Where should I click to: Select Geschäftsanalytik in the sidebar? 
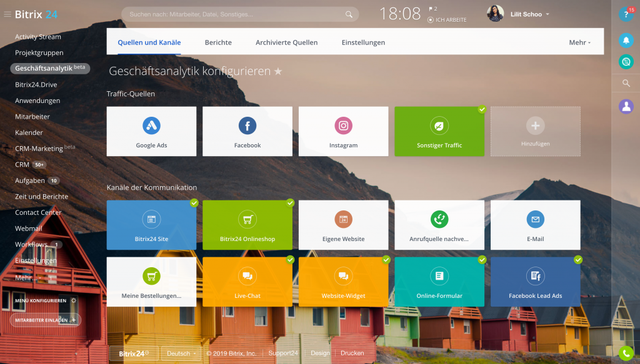tap(50, 68)
